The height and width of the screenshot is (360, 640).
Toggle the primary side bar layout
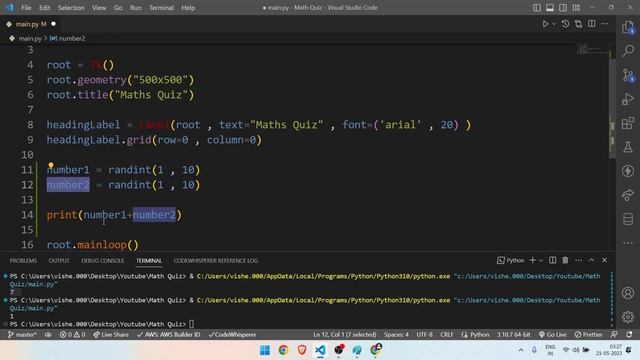537,8
